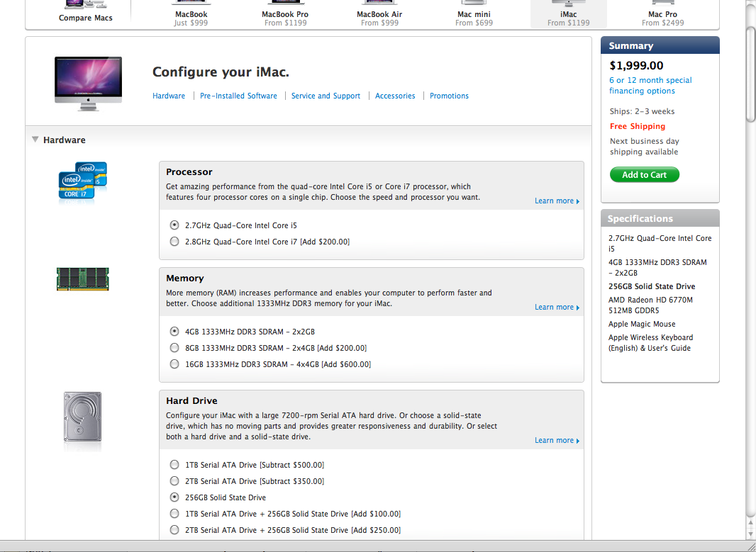Jump to Hardware section link
This screenshot has height=552, width=756.
pos(169,96)
